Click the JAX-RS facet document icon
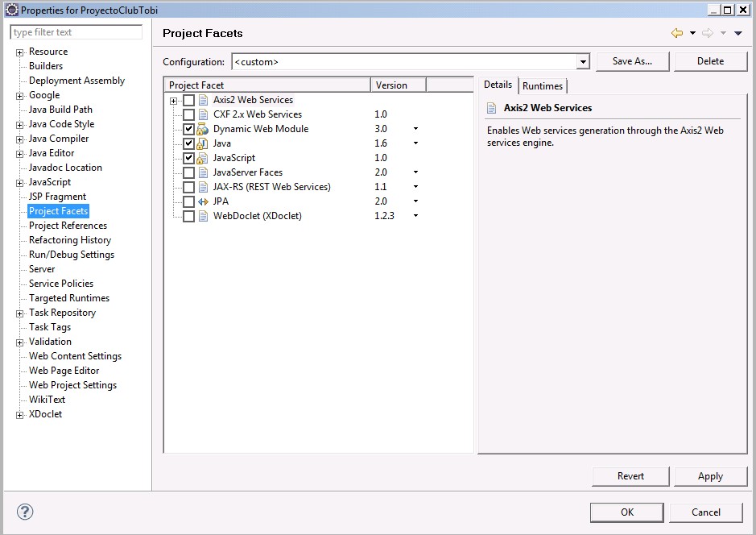 click(x=203, y=187)
